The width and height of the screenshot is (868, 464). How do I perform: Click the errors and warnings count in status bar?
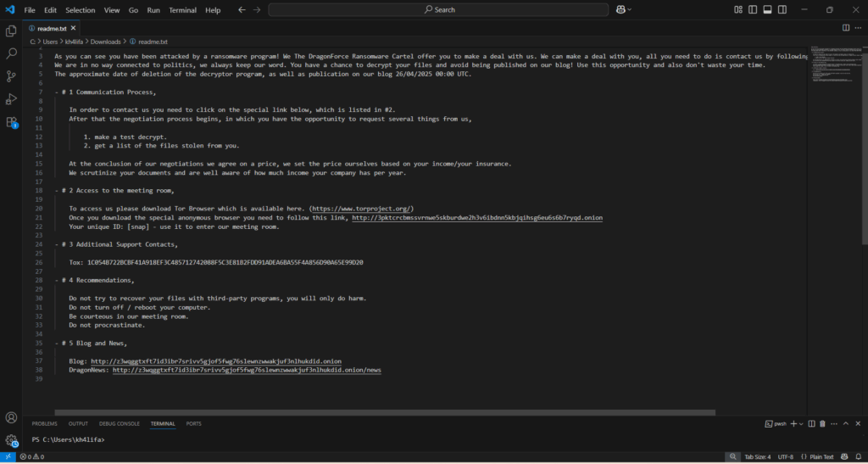coord(32,457)
